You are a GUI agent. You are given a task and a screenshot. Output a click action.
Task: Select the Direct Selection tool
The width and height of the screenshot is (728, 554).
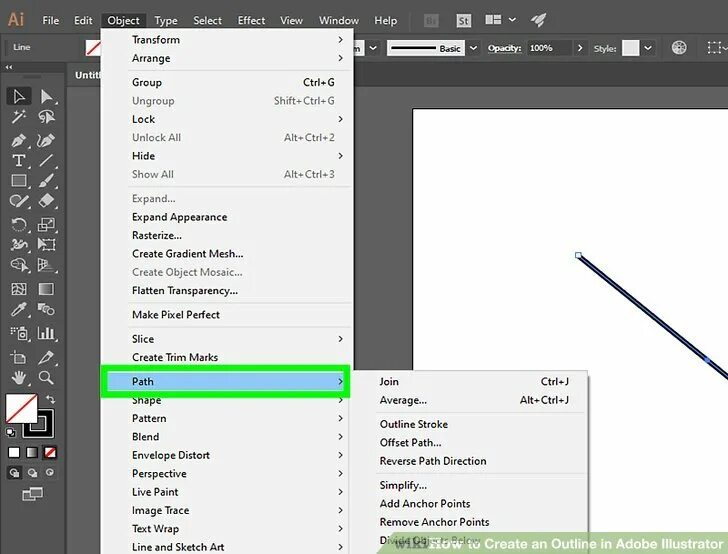point(46,96)
